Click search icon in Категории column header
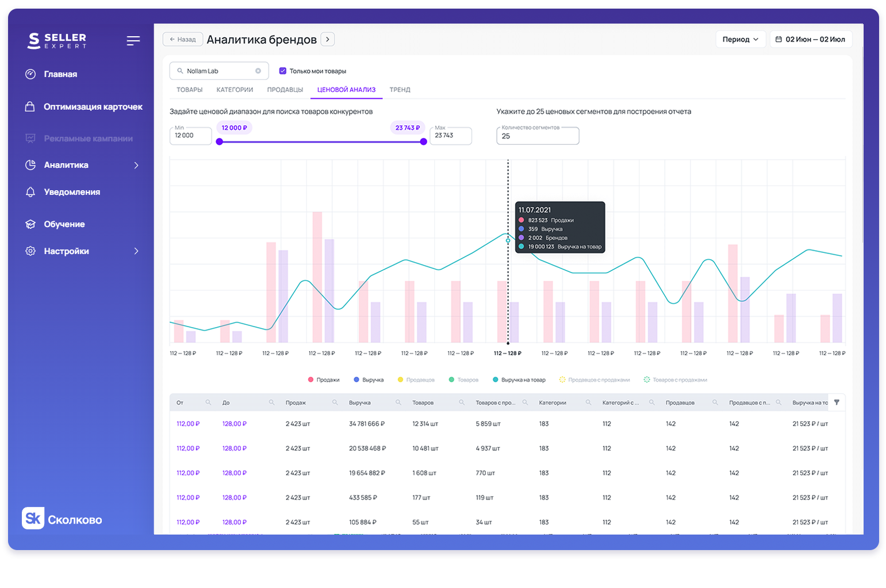 coord(588,402)
